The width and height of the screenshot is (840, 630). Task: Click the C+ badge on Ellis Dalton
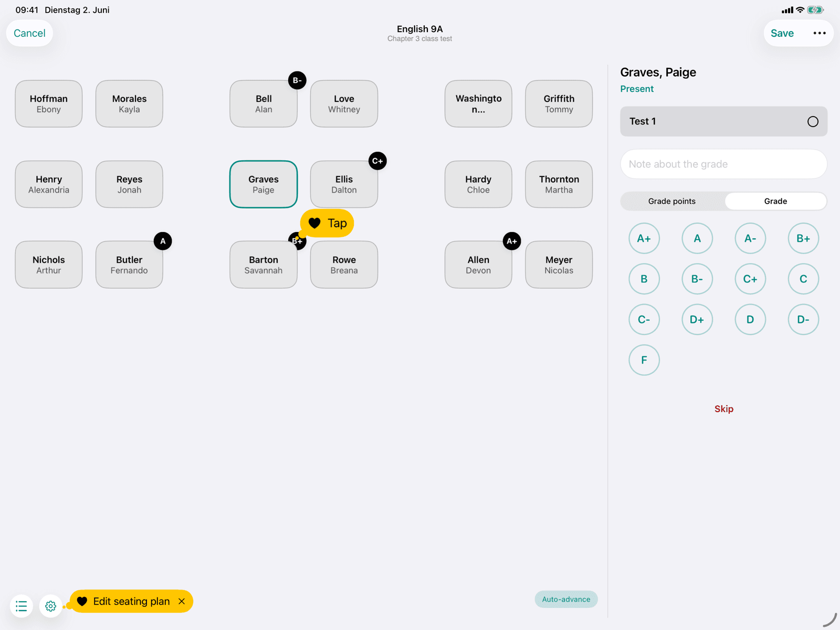(x=377, y=161)
